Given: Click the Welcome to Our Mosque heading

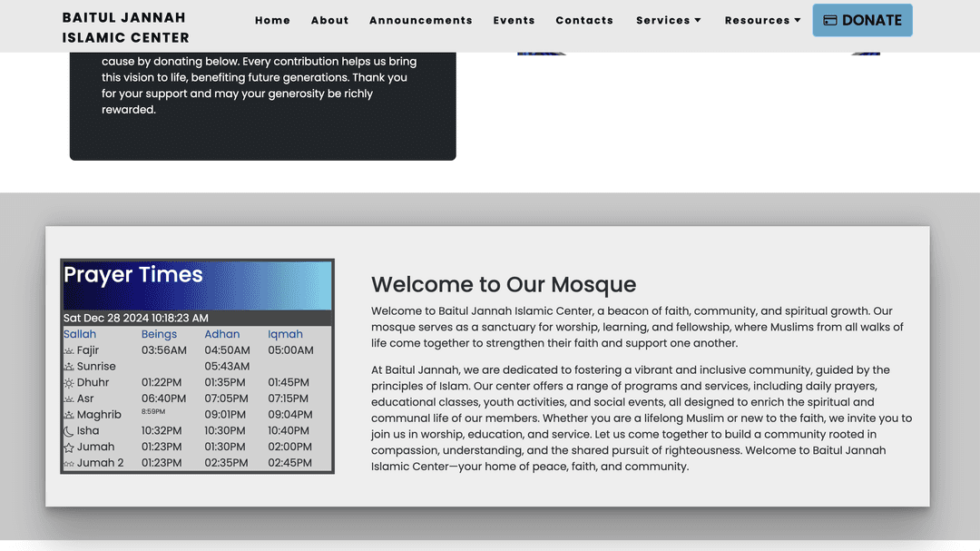Looking at the screenshot, I should coord(504,284).
